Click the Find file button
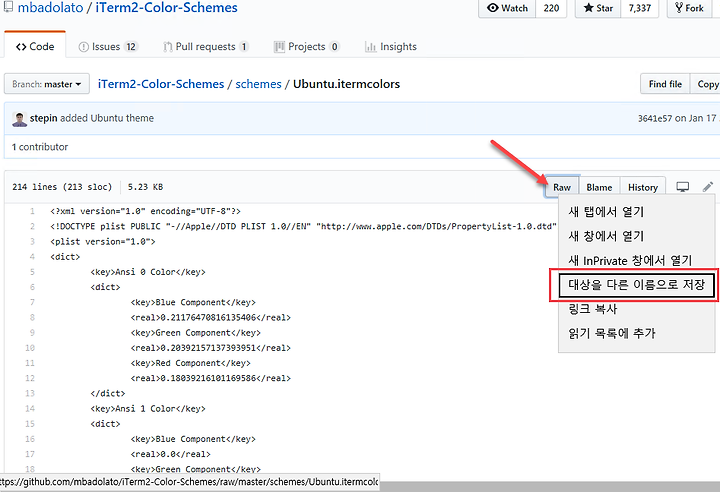The image size is (720, 492). point(665,84)
